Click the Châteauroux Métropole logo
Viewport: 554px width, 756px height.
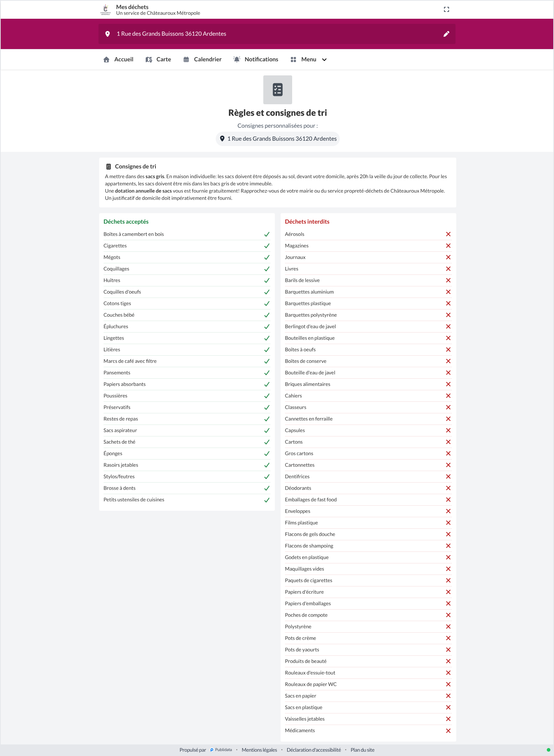pos(105,10)
